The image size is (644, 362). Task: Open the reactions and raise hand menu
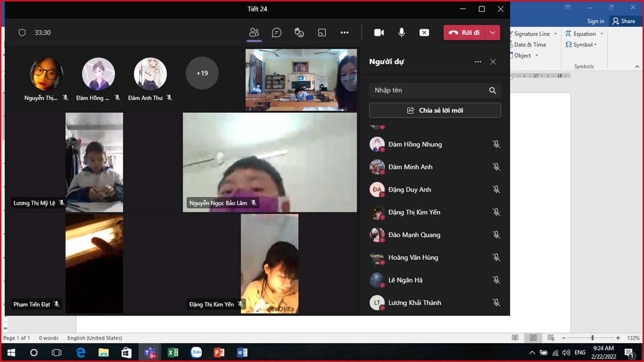(x=299, y=33)
